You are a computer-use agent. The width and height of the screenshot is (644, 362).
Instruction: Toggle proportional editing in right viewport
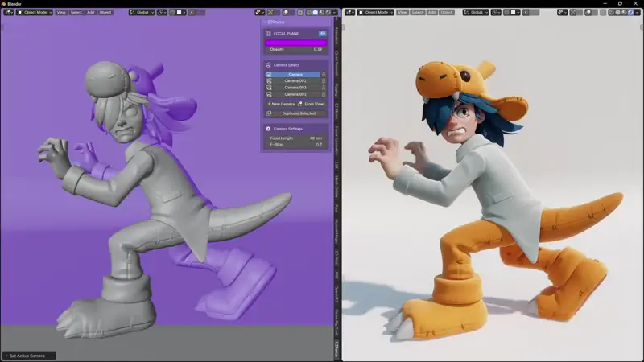[x=526, y=12]
